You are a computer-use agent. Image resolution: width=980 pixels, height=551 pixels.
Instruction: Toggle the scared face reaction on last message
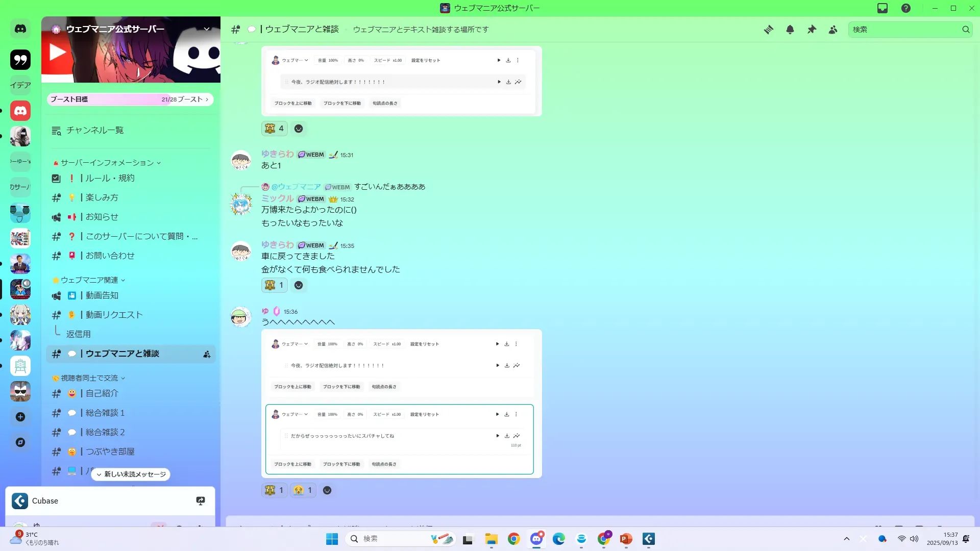(303, 490)
